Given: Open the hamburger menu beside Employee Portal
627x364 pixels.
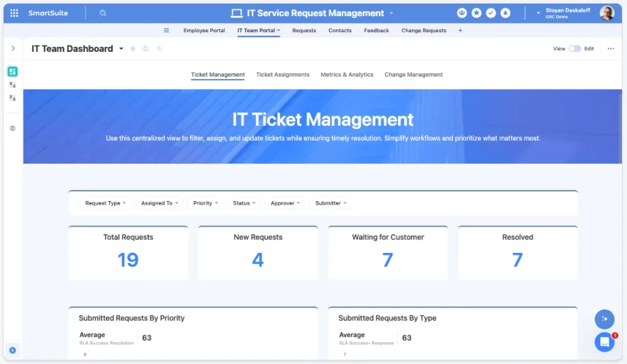Looking at the screenshot, I should [166, 31].
